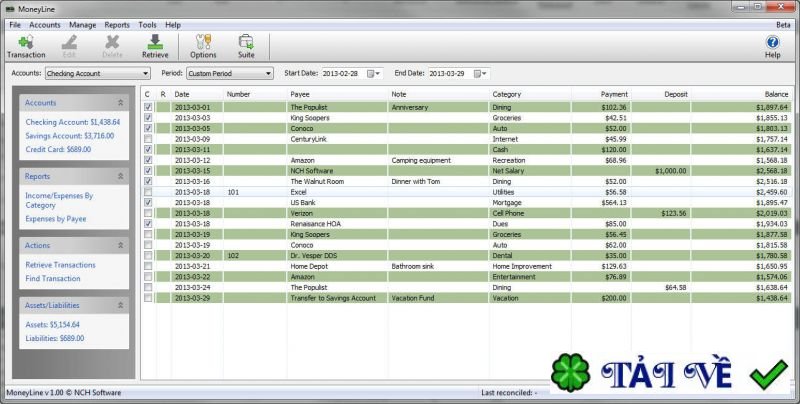Collapse the Reports sidebar panel

pos(120,176)
